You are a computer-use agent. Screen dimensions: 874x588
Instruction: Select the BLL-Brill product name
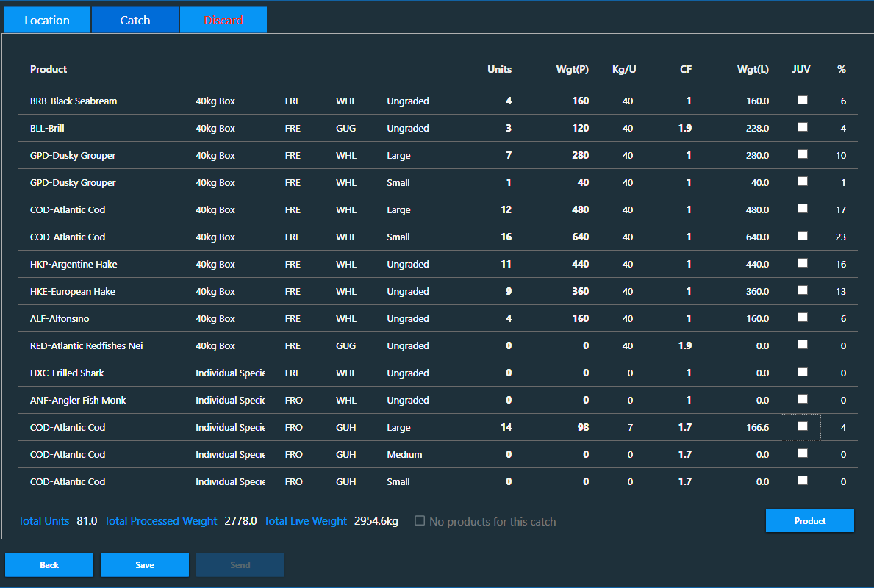pyautogui.click(x=47, y=128)
